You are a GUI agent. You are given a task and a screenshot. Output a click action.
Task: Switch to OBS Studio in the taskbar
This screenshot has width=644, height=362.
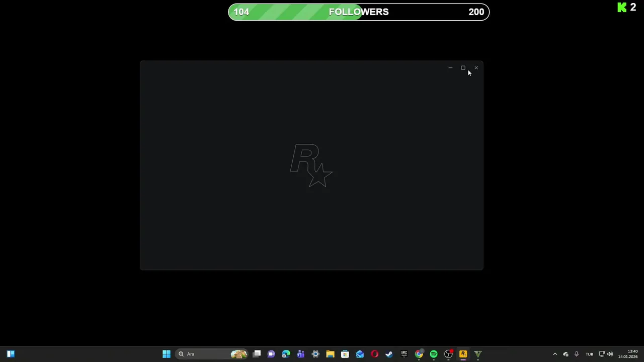(x=448, y=354)
